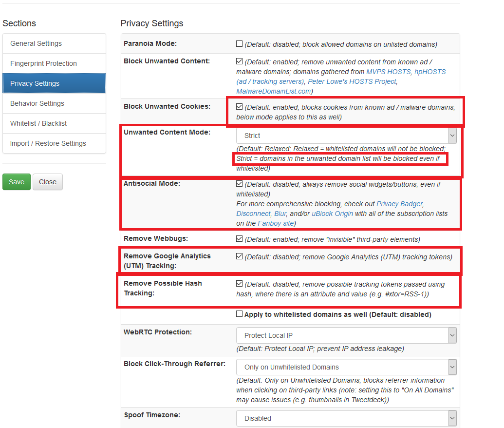Enable the Paranoia Mode checkbox
The height and width of the screenshot is (428, 504).
[239, 44]
